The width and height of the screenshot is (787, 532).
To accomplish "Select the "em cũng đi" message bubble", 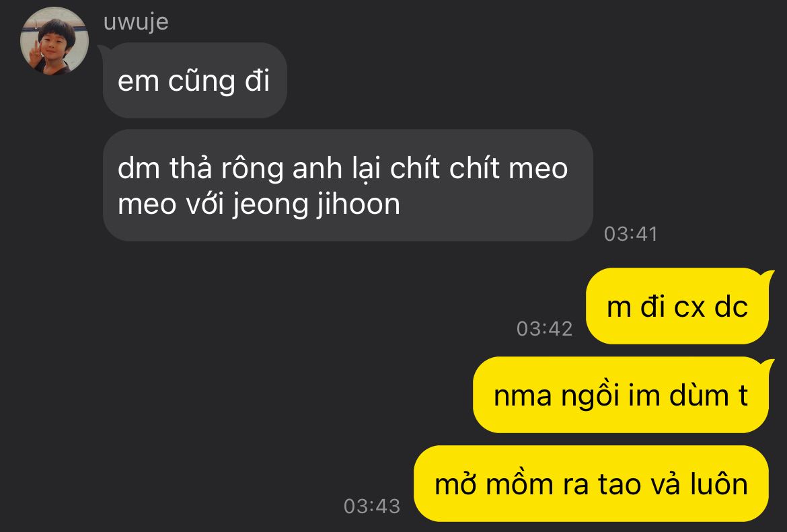I will pyautogui.click(x=195, y=80).
